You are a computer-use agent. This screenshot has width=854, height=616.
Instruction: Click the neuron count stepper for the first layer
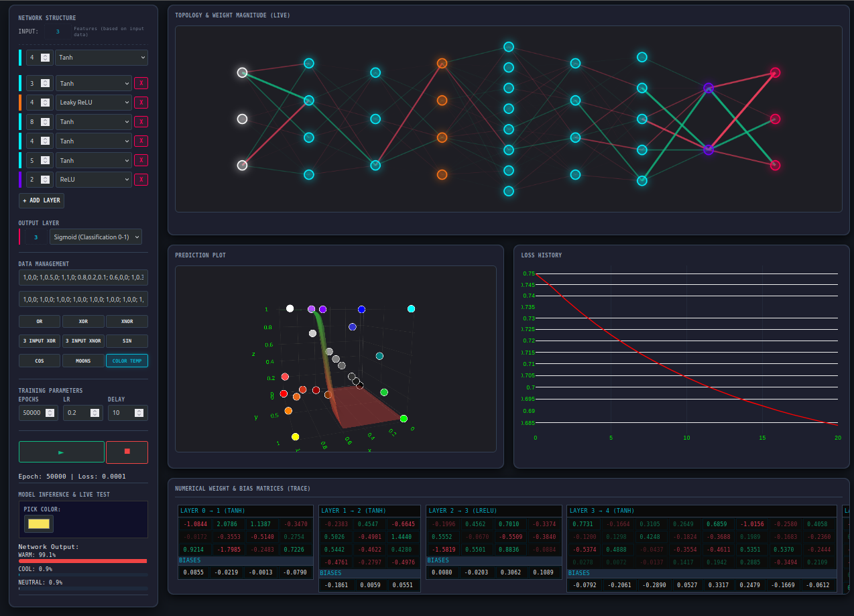[45, 58]
